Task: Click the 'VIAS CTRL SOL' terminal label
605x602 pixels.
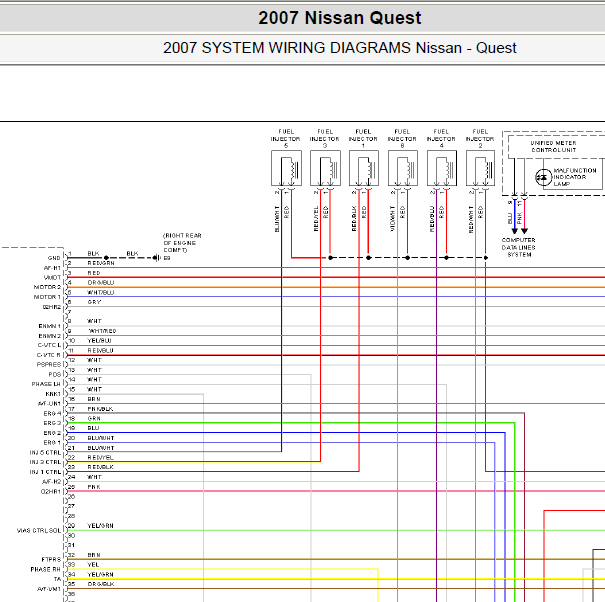Action: tap(39, 531)
